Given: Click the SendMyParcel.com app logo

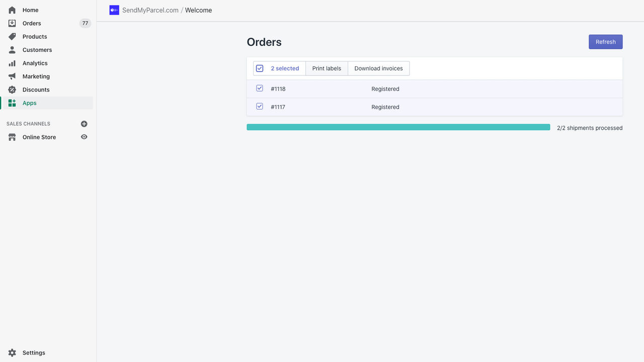Looking at the screenshot, I should click(114, 10).
